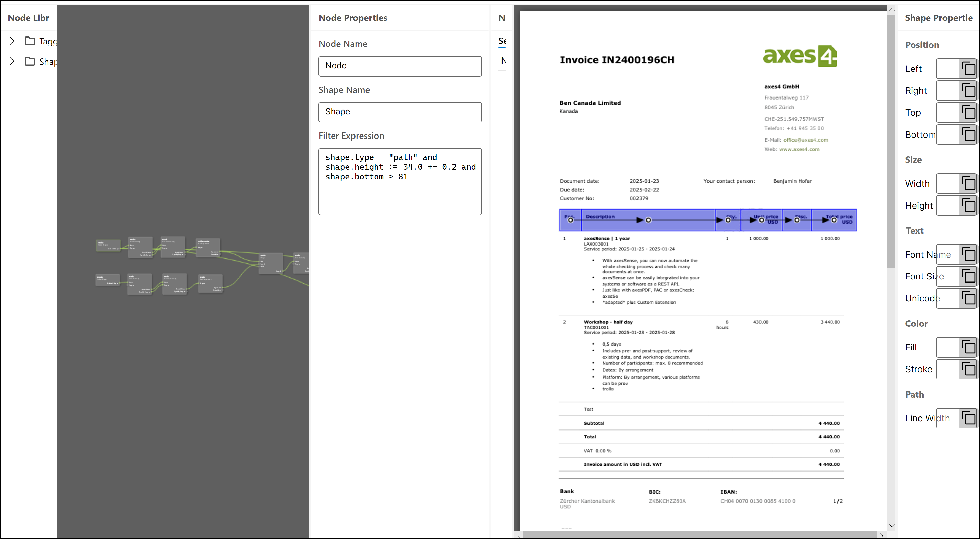The height and width of the screenshot is (539, 980).
Task: Click the 'Ben Canada Limited' text
Action: [x=590, y=103]
